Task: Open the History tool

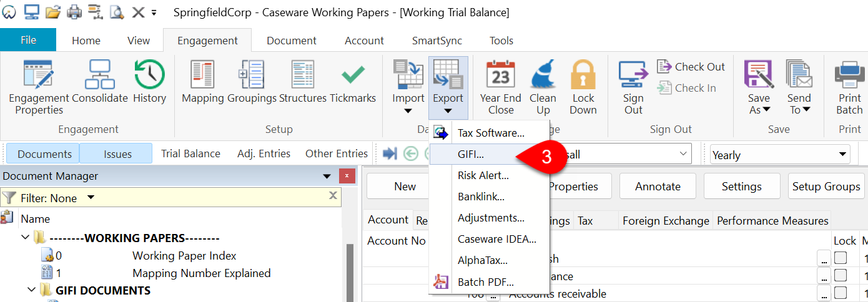Action: [x=149, y=82]
